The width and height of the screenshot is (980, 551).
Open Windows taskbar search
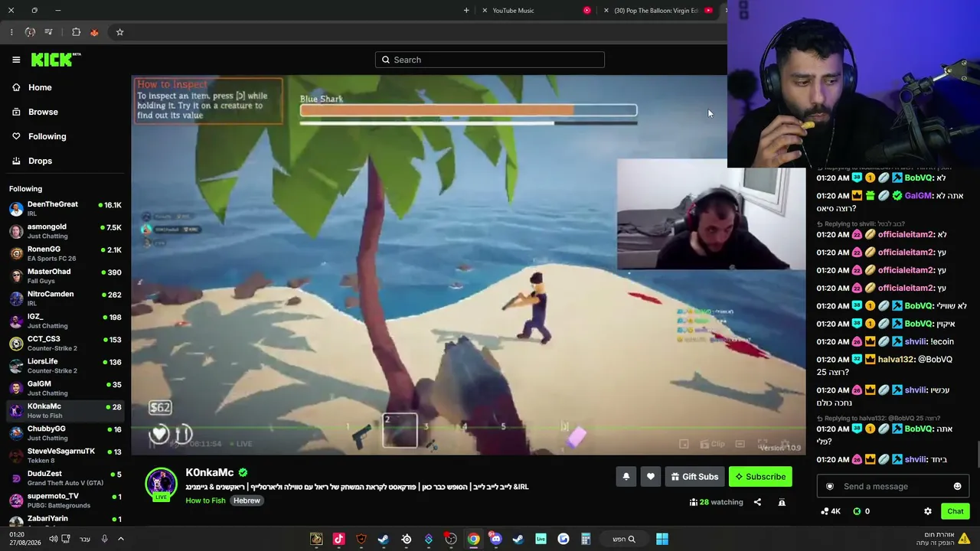click(x=624, y=539)
